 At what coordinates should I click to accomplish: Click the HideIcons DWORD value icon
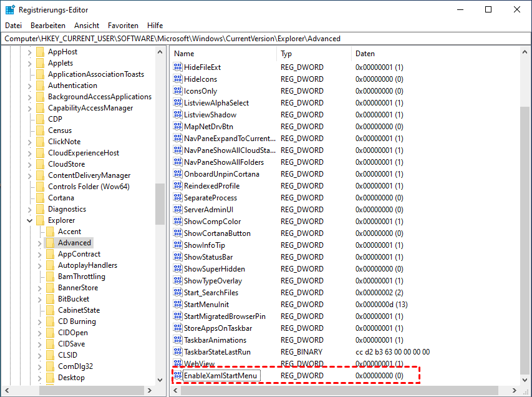[x=178, y=79]
